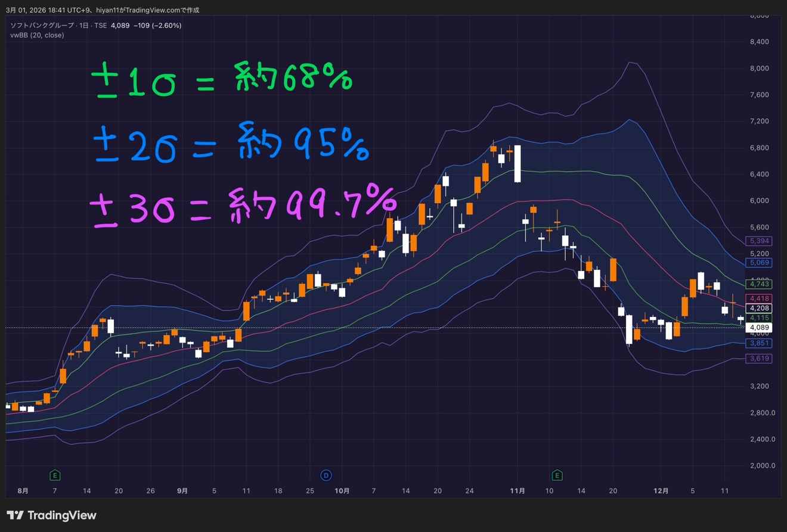Click the green 4,115 price tag
This screenshot has height=532, width=787.
[x=760, y=318]
